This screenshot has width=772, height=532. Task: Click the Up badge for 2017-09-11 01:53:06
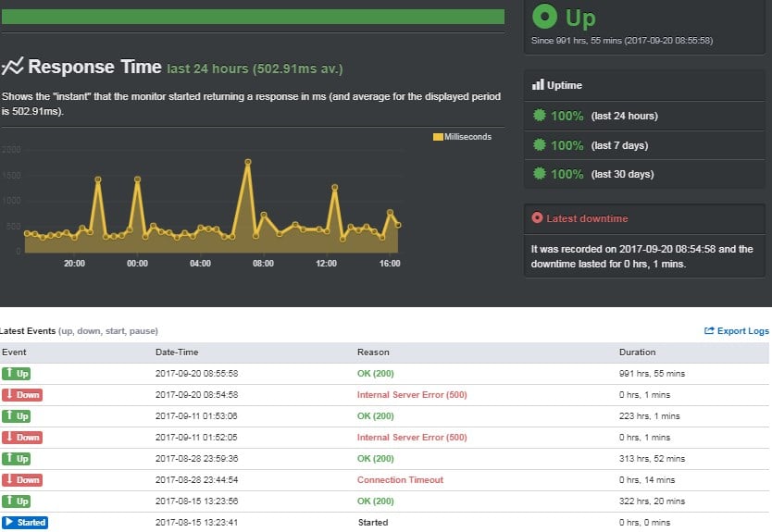pos(17,415)
